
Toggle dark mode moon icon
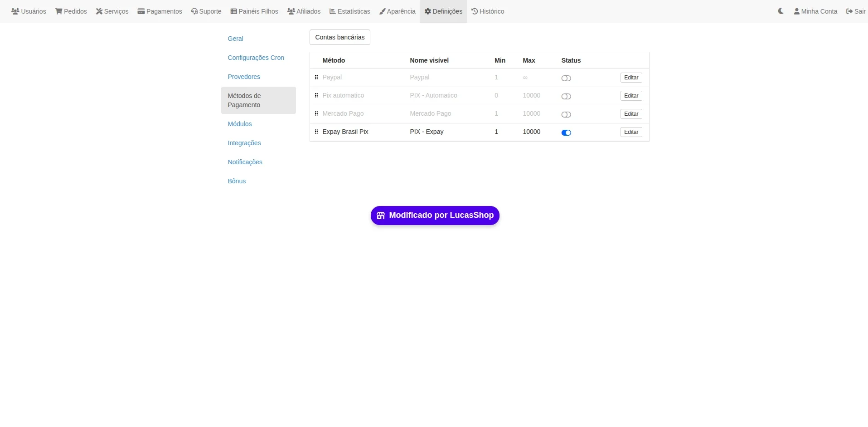tap(781, 11)
